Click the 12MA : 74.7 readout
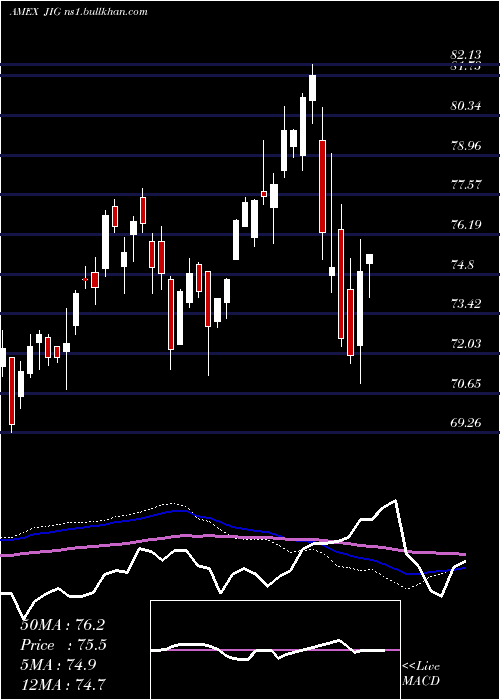Screen dimensions: 500x700 coord(62,684)
